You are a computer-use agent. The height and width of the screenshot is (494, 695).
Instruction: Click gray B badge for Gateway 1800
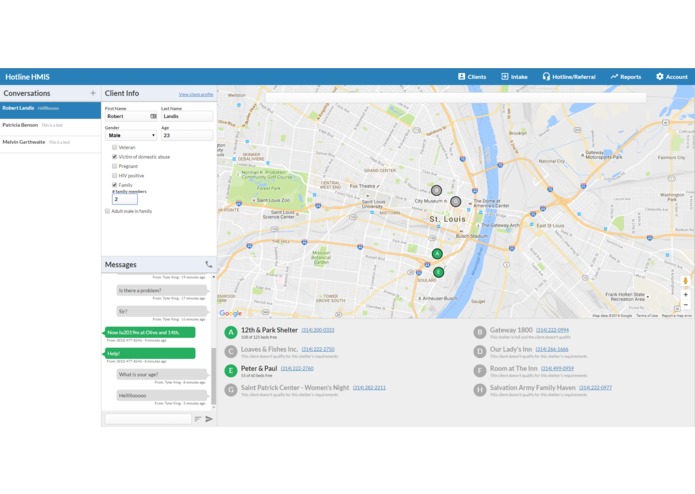pyautogui.click(x=480, y=332)
